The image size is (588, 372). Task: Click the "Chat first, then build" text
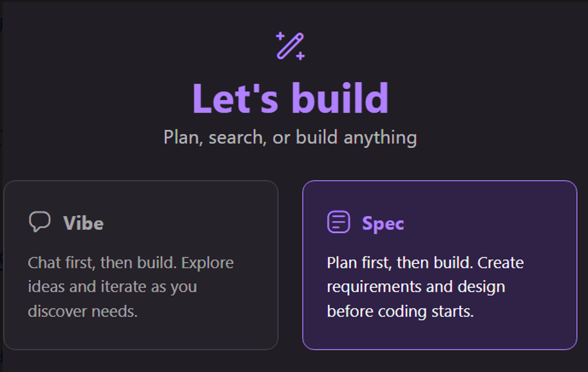(x=102, y=263)
